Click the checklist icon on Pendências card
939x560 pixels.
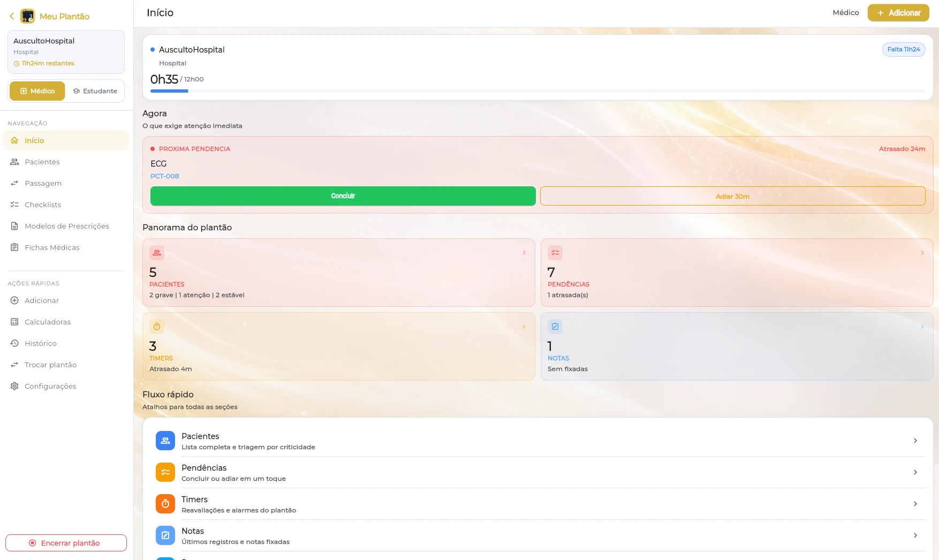[x=555, y=253]
